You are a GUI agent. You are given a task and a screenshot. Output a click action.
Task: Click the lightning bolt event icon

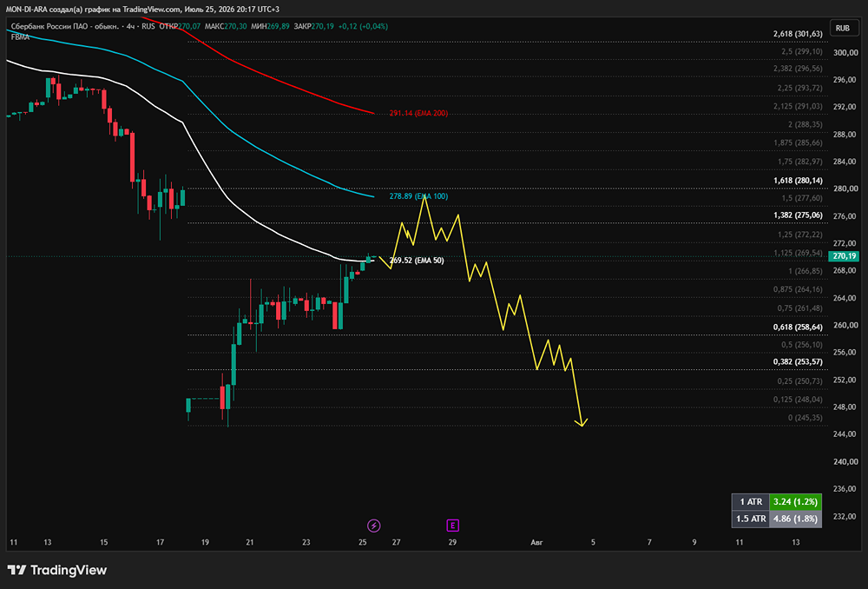(374, 526)
